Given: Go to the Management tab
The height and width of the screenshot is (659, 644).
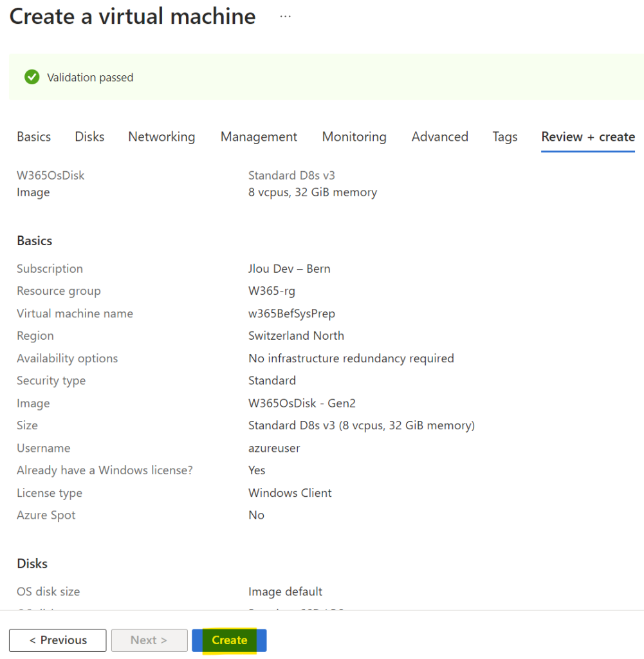Looking at the screenshot, I should pos(259,136).
